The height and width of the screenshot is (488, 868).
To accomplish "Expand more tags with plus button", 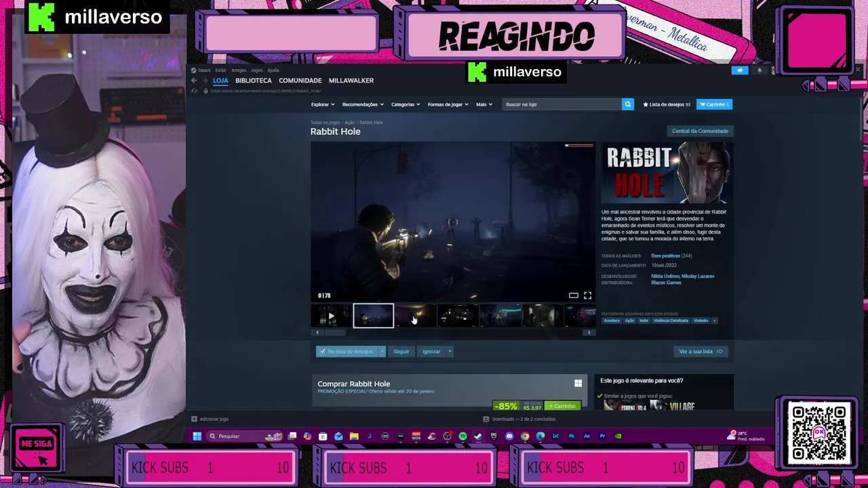I will pos(714,321).
